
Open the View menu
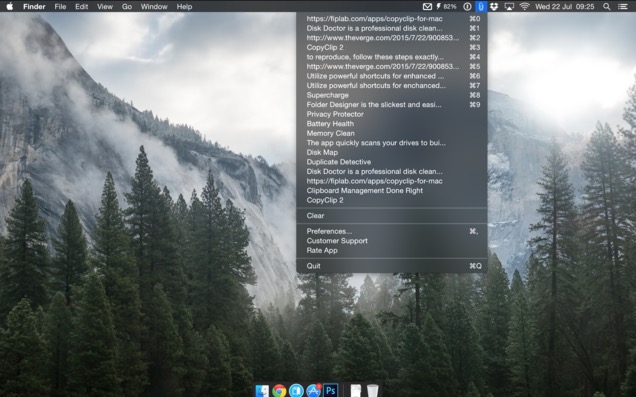tap(105, 6)
